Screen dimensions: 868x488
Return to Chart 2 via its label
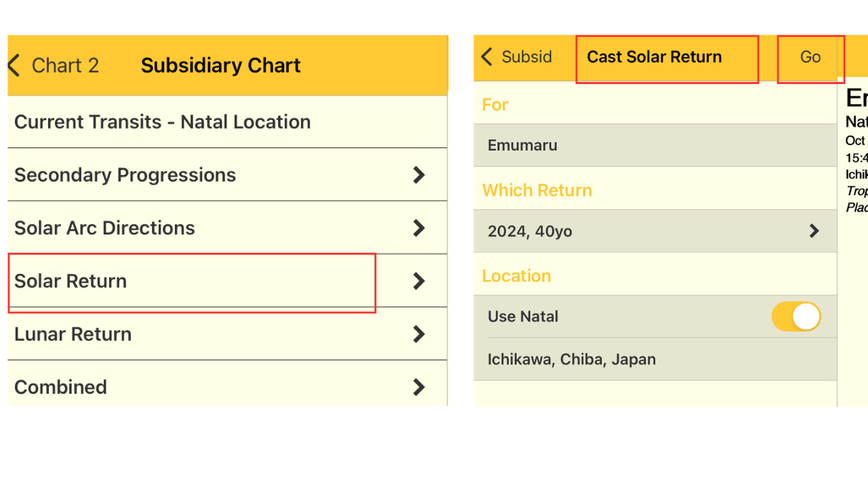[65, 66]
